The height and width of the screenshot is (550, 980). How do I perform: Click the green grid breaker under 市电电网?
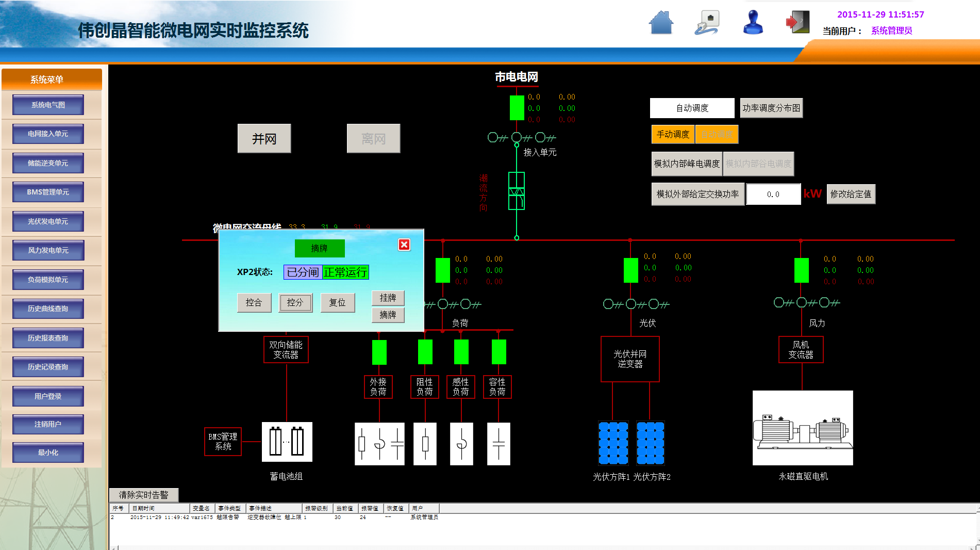click(x=517, y=108)
